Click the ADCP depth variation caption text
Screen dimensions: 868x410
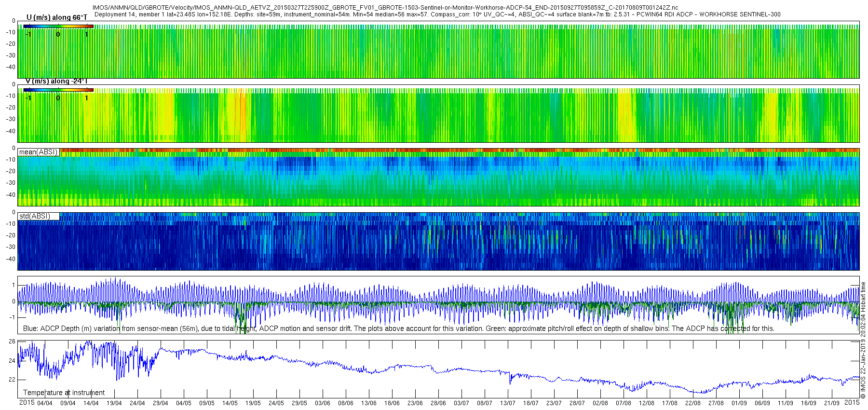pos(399,328)
